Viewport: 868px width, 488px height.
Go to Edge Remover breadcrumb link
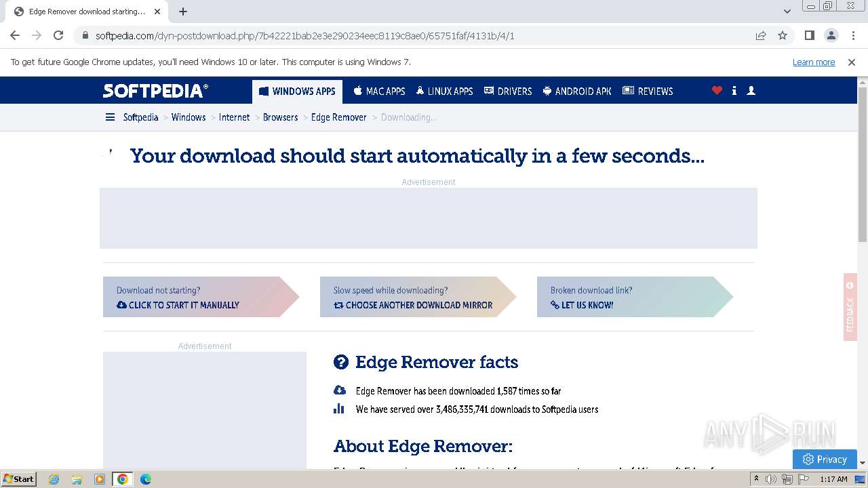[338, 117]
